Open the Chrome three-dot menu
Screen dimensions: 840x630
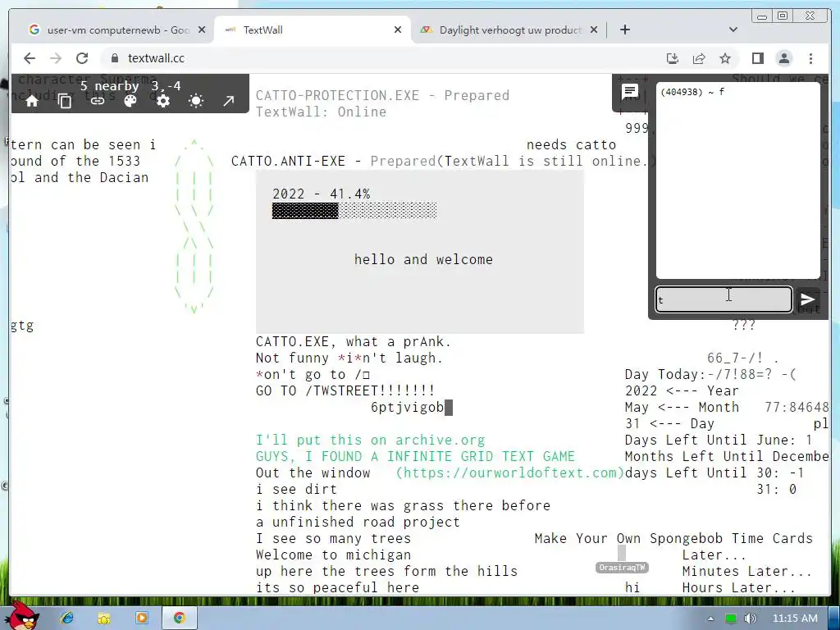(810, 58)
